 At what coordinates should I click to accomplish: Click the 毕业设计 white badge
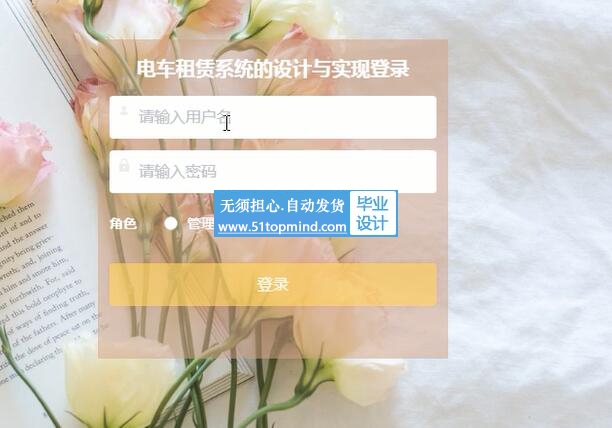(x=372, y=213)
